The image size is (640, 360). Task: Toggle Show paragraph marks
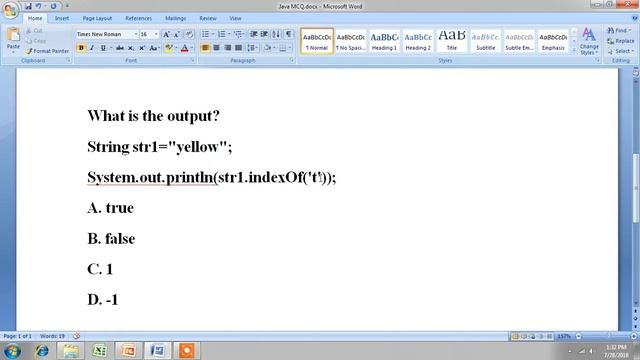(288, 34)
